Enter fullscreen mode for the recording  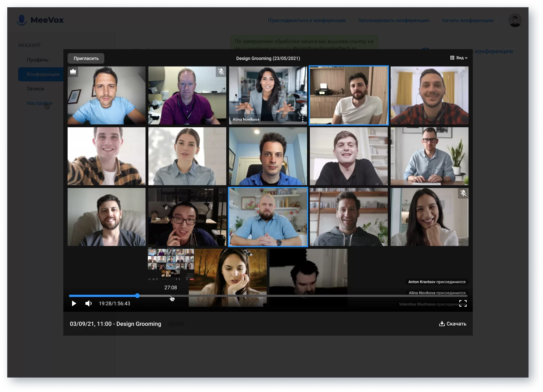click(x=463, y=303)
